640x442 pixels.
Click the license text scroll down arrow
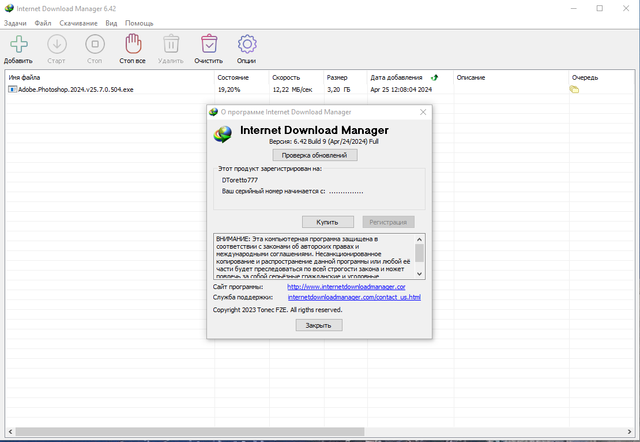click(419, 274)
